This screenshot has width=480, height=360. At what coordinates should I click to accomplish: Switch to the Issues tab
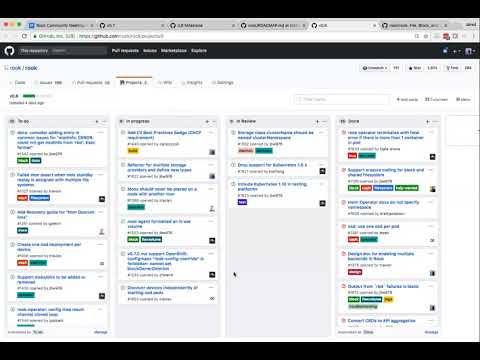48,82
